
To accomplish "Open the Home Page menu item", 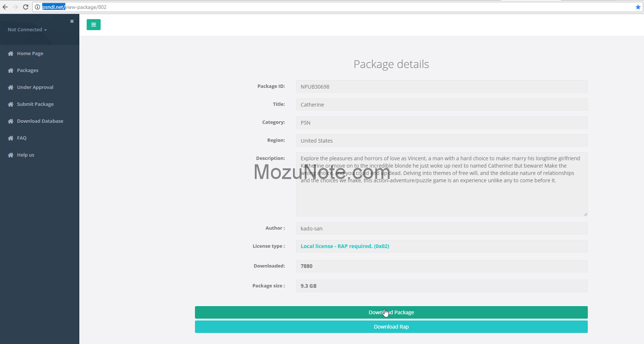I will pyautogui.click(x=30, y=54).
